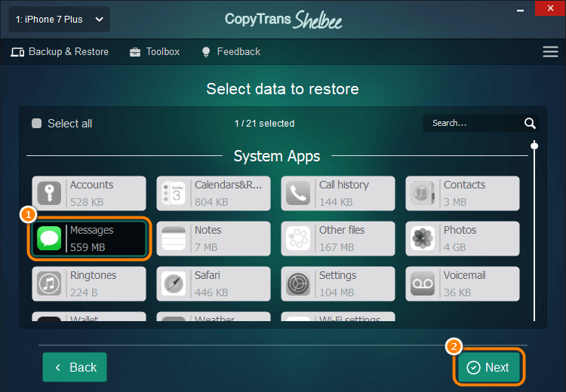Select the Ringtones music note icon

(49, 283)
